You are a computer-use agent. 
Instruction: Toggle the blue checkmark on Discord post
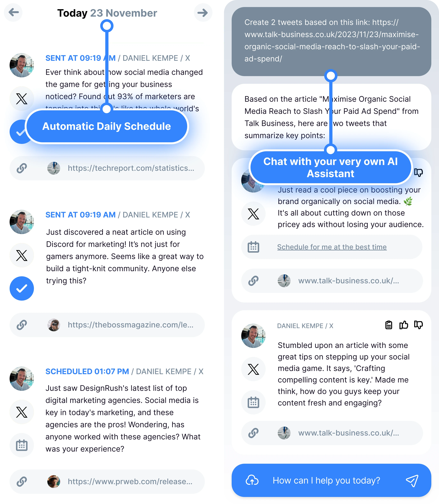pyautogui.click(x=22, y=289)
